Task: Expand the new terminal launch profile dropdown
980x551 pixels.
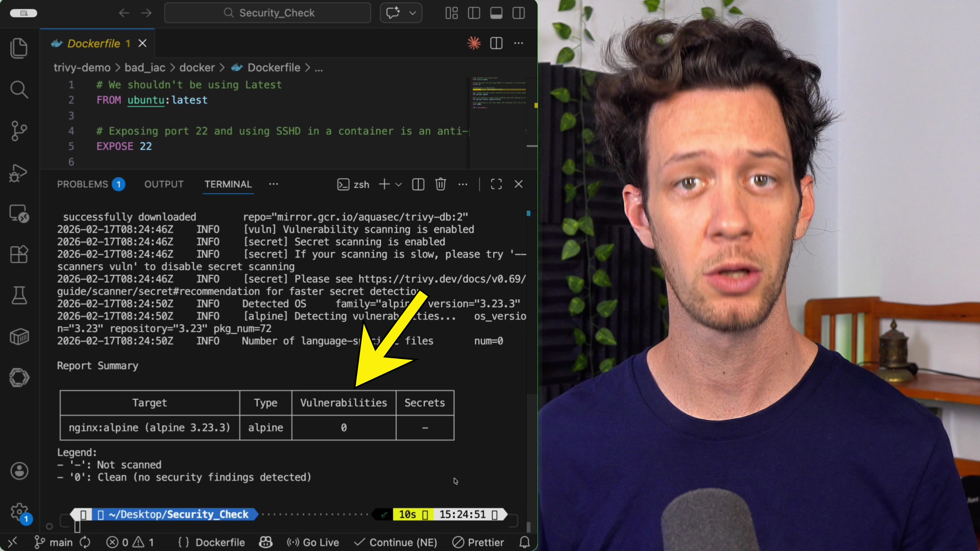Action: 399,184
